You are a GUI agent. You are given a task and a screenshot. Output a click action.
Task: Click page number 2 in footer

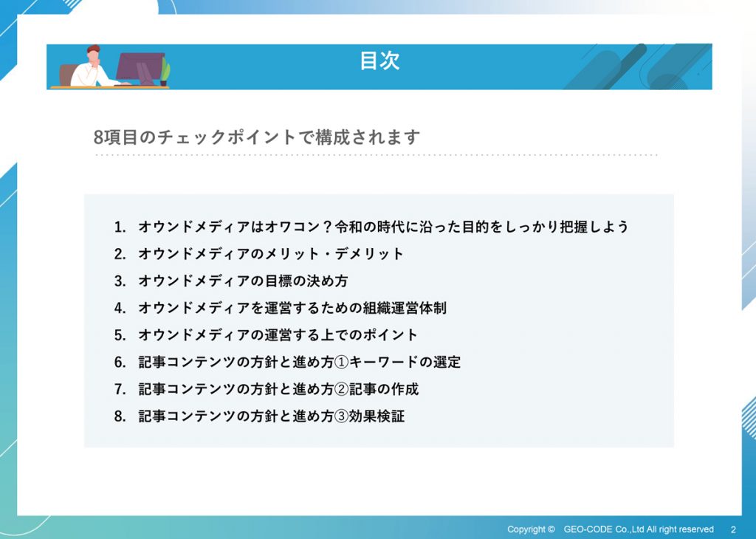[733, 529]
